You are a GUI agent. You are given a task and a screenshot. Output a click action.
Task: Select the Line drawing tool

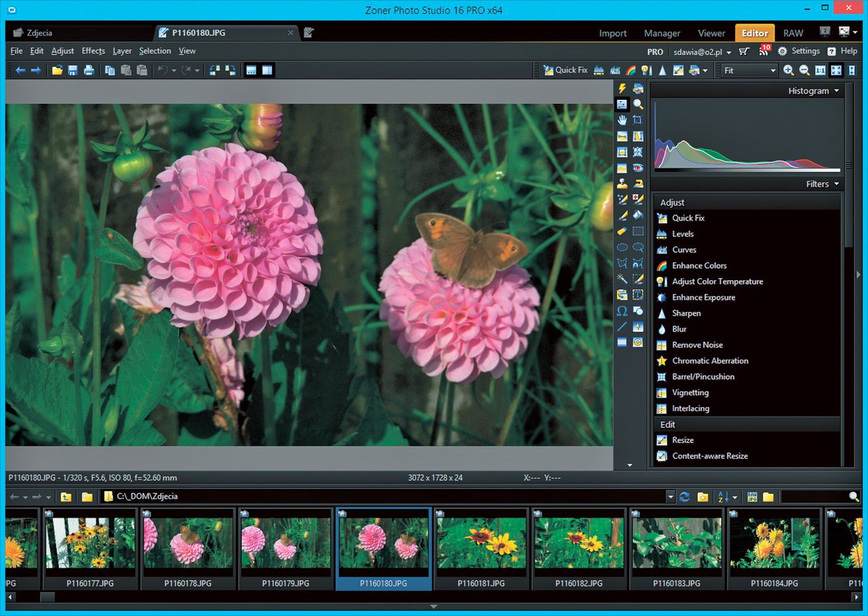pyautogui.click(x=622, y=326)
